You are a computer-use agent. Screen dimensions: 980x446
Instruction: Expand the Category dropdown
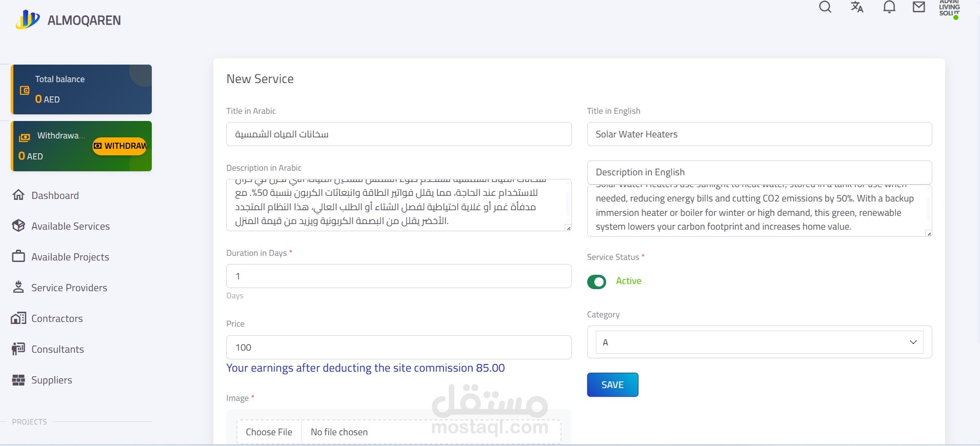(759, 342)
